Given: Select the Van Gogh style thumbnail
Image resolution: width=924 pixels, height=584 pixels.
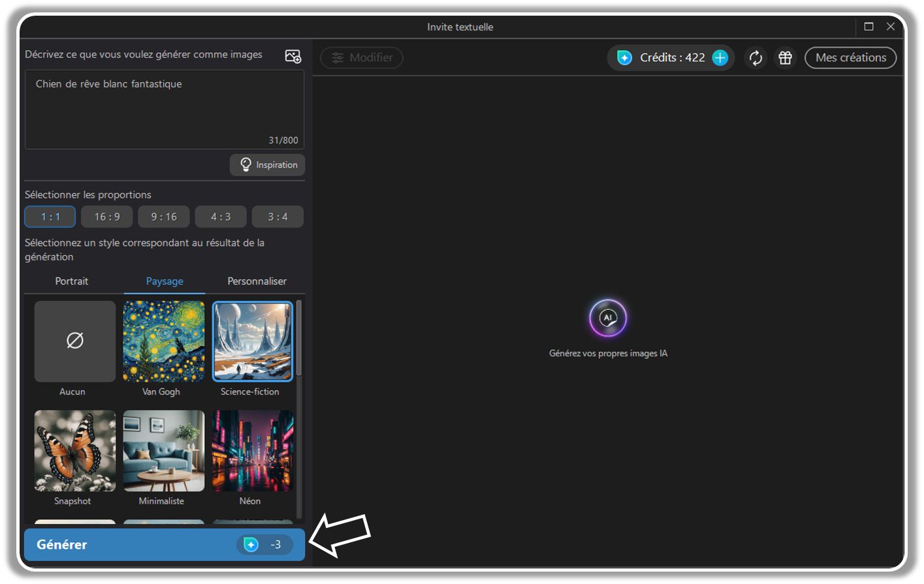Looking at the screenshot, I should point(163,341).
